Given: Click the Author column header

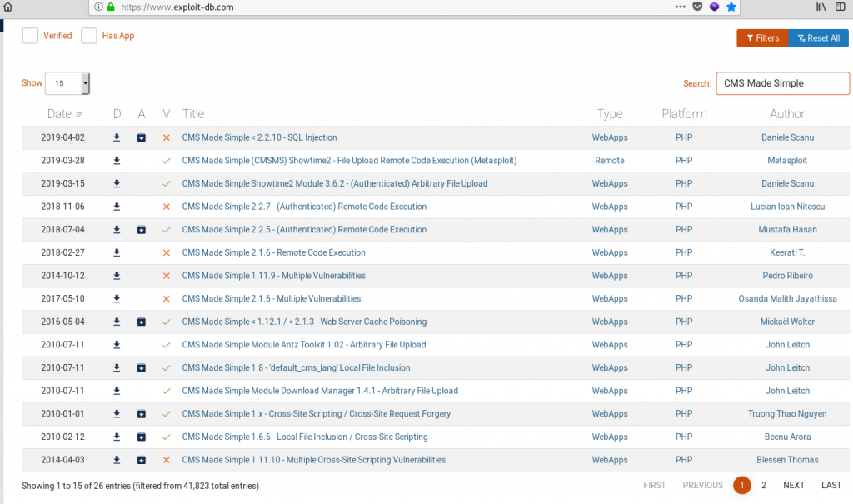Looking at the screenshot, I should [x=787, y=114].
